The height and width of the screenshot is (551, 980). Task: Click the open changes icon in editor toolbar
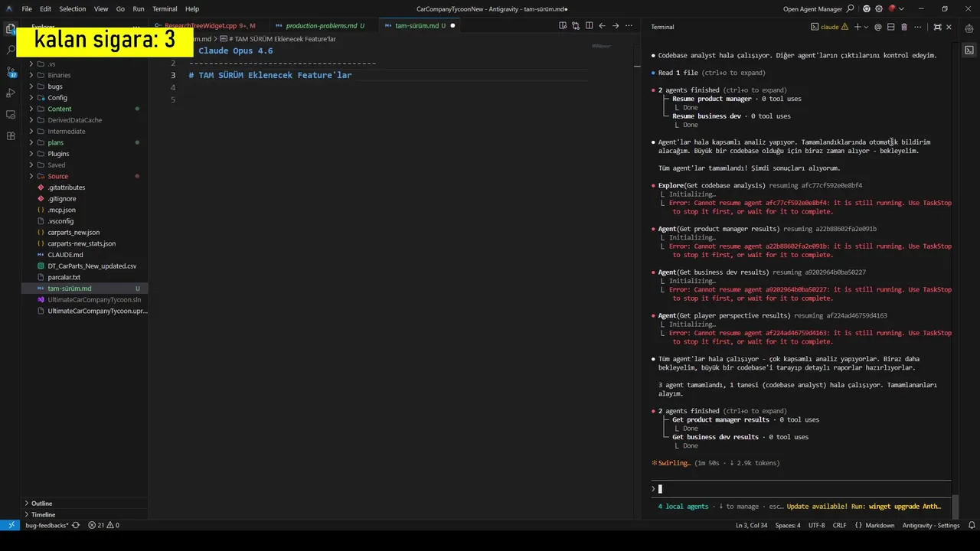click(x=576, y=25)
